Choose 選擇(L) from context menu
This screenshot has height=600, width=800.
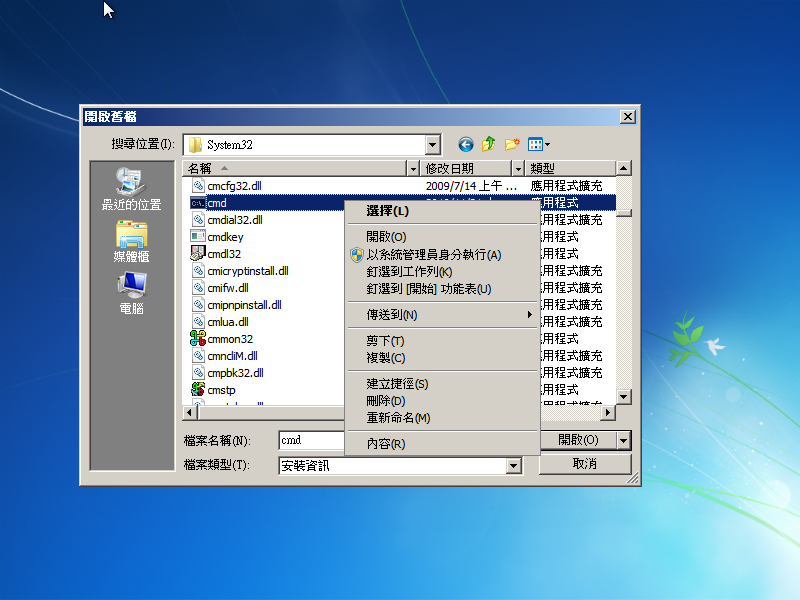443,211
